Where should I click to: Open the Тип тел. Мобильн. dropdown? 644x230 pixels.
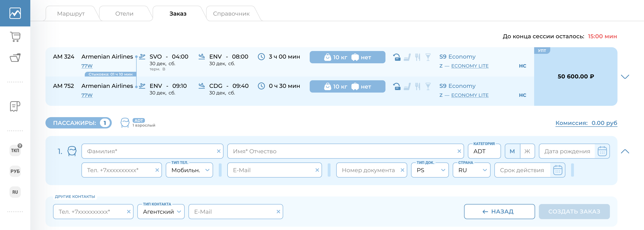189,170
